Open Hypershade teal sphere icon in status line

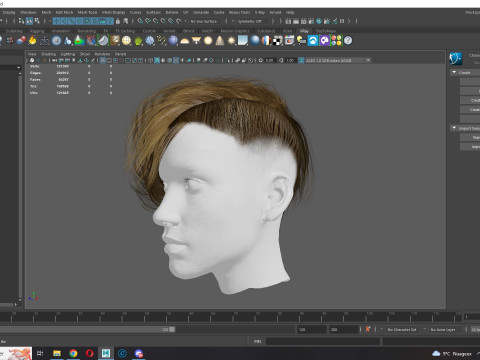319,21
